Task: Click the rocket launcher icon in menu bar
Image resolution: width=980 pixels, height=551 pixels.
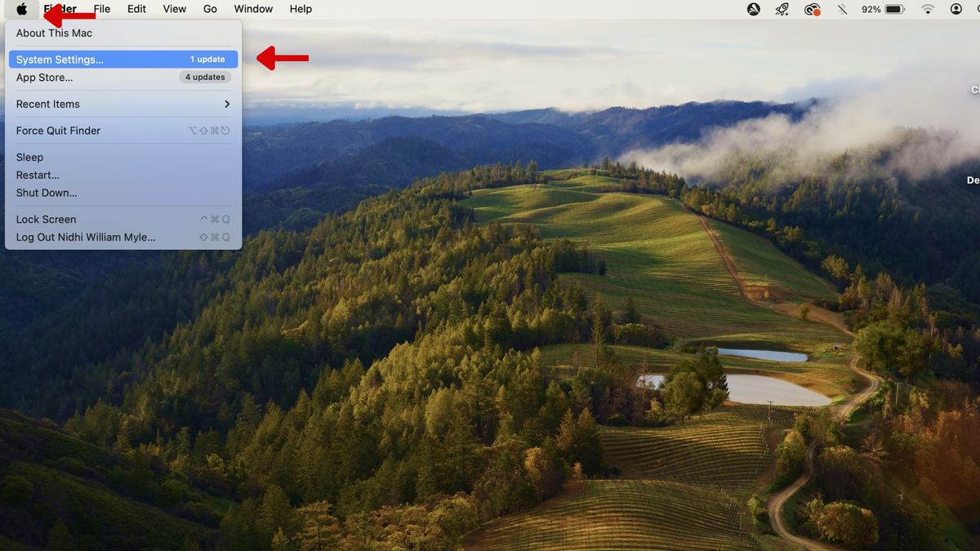Action: click(782, 9)
